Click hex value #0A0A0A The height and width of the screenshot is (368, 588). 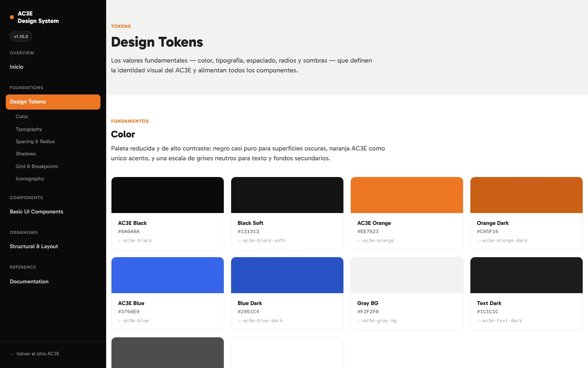pos(129,231)
